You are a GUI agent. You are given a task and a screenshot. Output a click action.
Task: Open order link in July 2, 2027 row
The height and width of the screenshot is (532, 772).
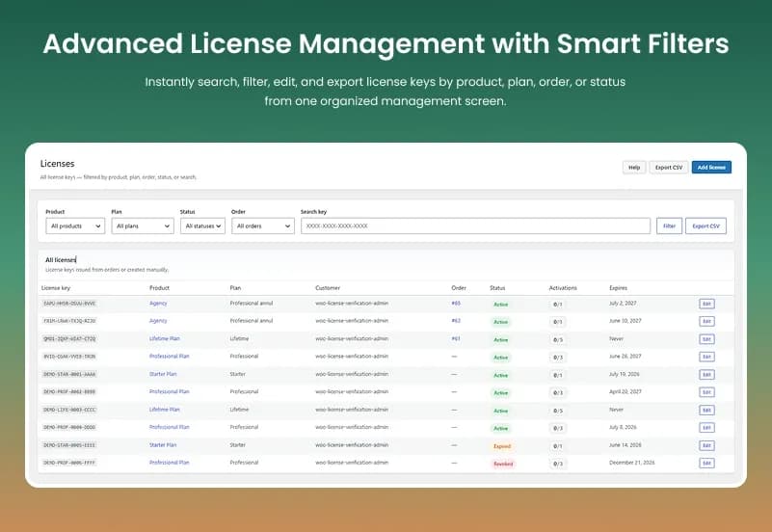pos(456,304)
